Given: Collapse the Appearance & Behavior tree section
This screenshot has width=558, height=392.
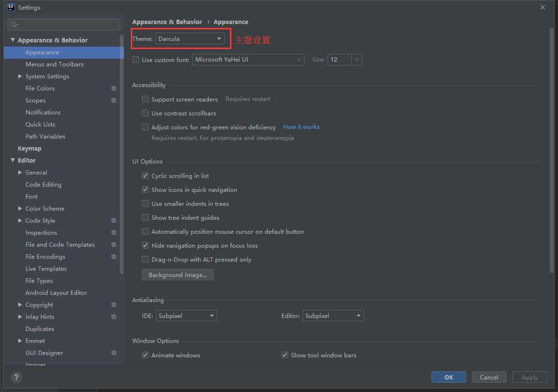Looking at the screenshot, I should (x=13, y=40).
